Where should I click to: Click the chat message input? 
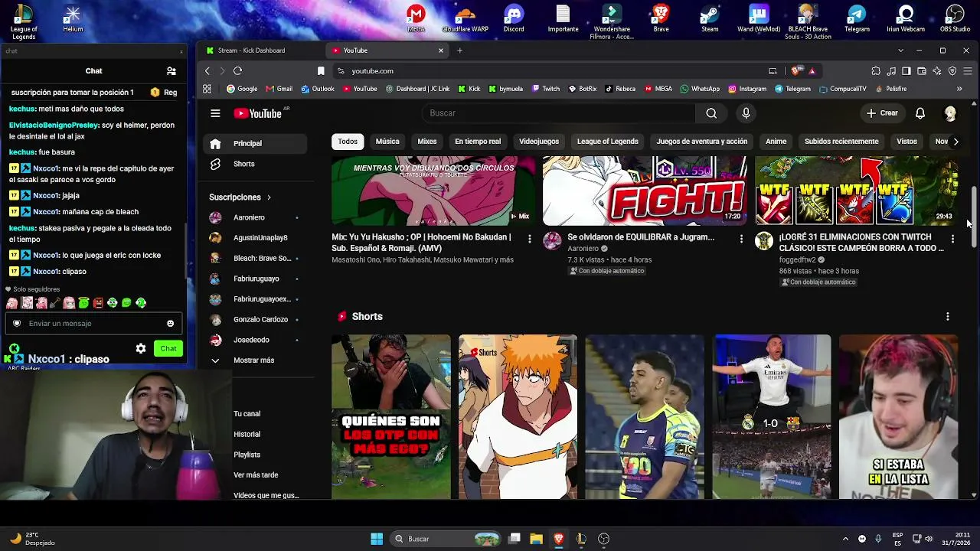point(93,324)
